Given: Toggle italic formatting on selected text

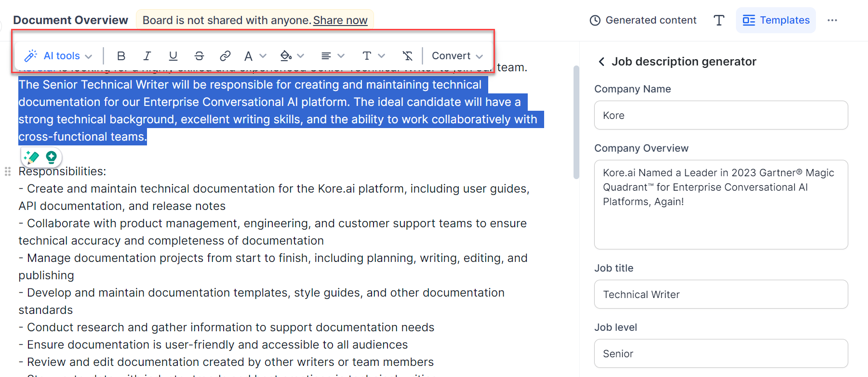Looking at the screenshot, I should pos(147,56).
